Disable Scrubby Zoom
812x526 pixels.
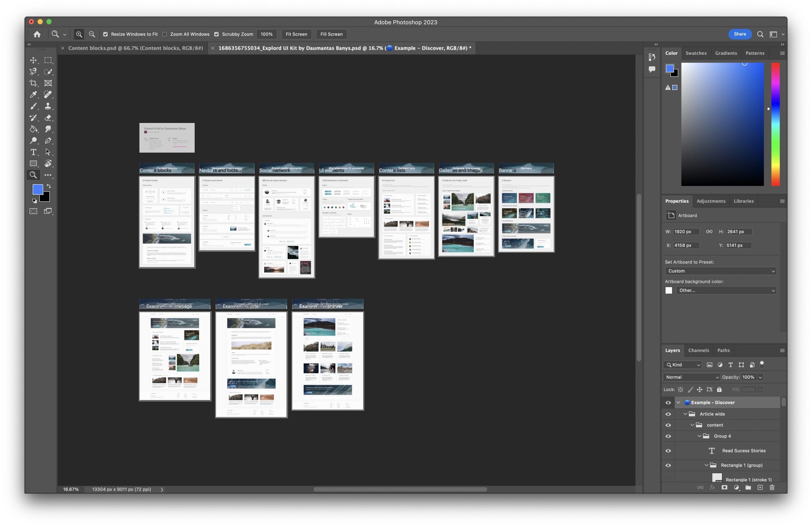(x=217, y=34)
